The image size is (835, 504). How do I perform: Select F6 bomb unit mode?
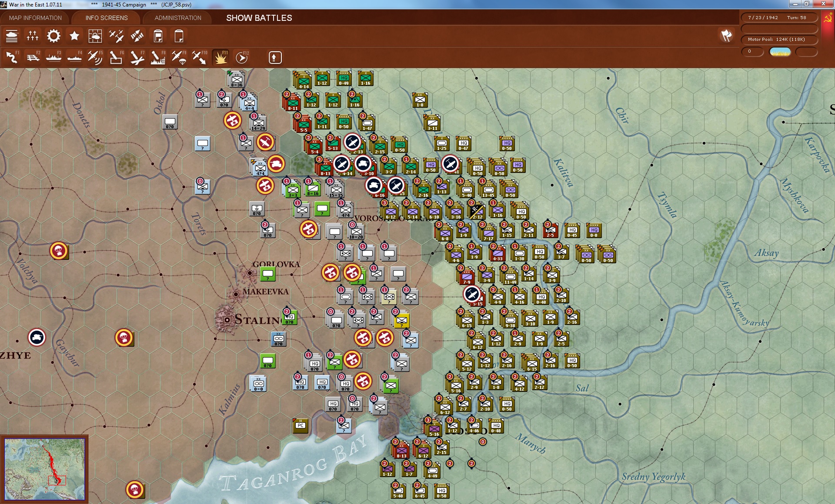tap(116, 57)
